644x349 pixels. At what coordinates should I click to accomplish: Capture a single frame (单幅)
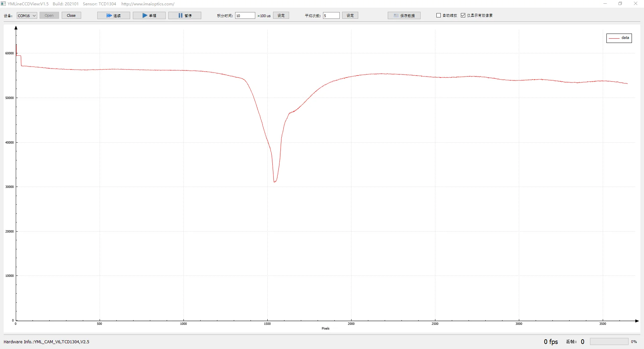[149, 15]
